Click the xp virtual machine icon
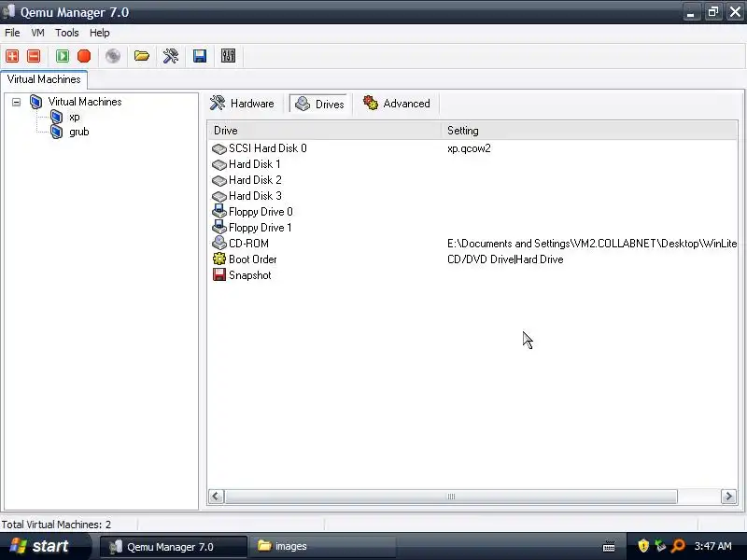 tap(56, 117)
